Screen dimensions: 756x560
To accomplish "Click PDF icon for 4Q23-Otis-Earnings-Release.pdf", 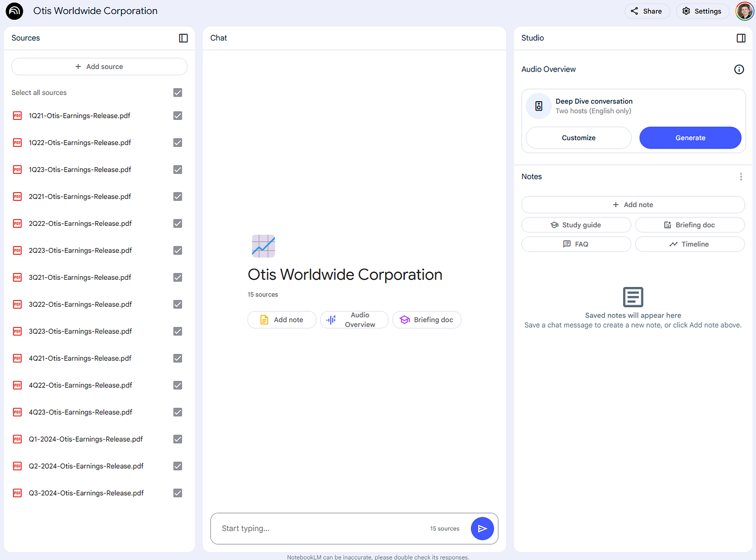I will tap(17, 413).
